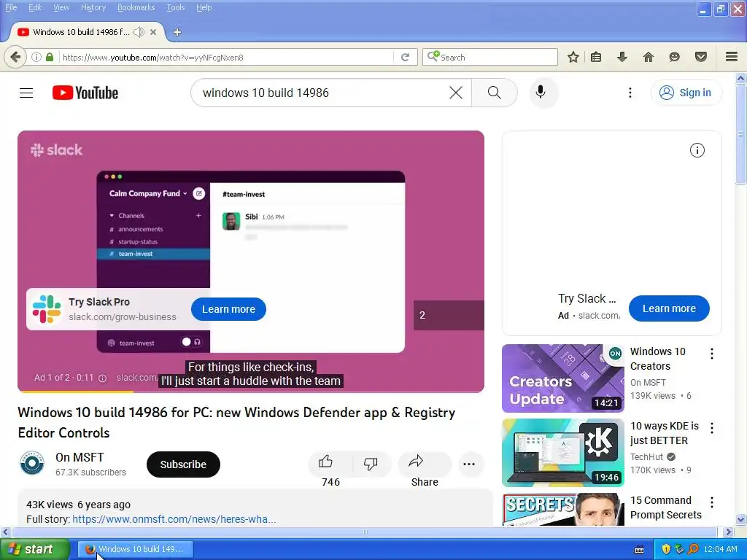Open the Edit menu
The width and height of the screenshot is (747, 560).
point(35,7)
